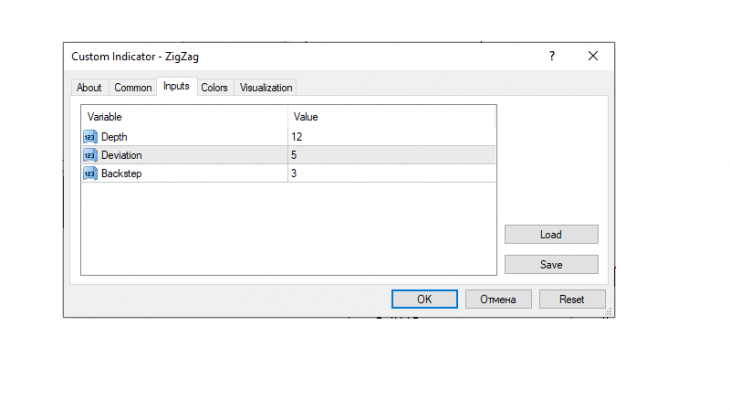Close the ZigZag custom indicator dialog
The image size is (730, 410).
click(x=593, y=57)
